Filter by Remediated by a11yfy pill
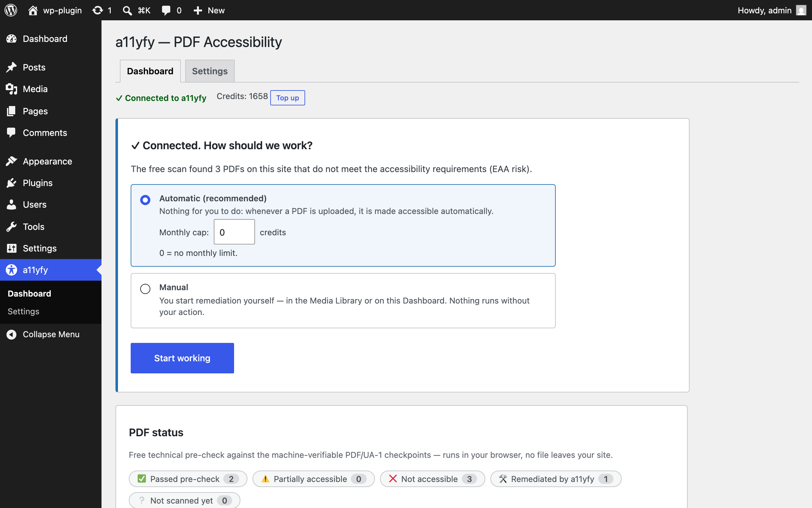Viewport: 812px width, 508px height. click(x=556, y=479)
